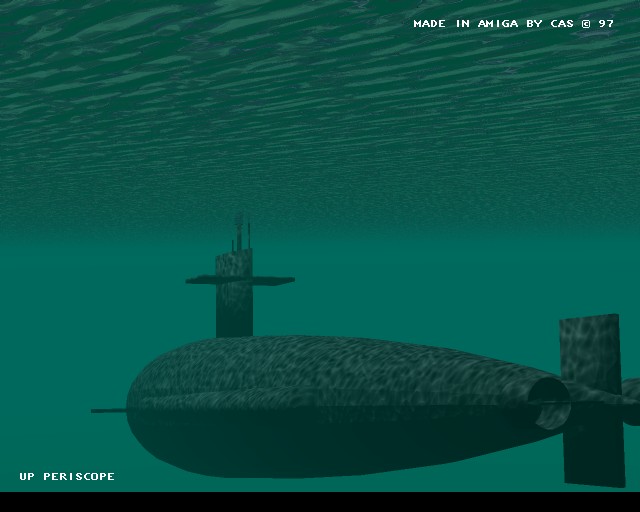The height and width of the screenshot is (512, 640).
Task: Click the "MADE IN AMIGA BY CAS © 97" credit text
Action: [x=513, y=24]
